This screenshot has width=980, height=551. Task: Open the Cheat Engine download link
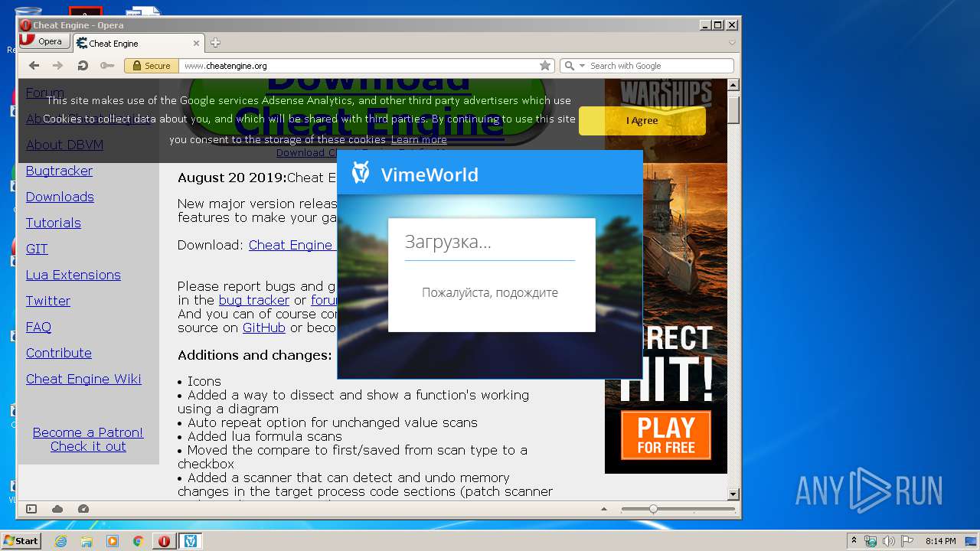click(x=292, y=245)
